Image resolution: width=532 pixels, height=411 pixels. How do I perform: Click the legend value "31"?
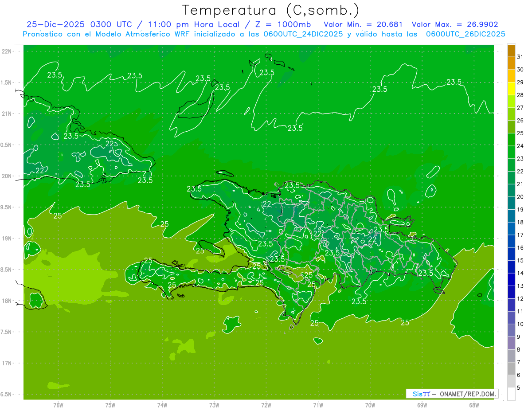(x=520, y=57)
